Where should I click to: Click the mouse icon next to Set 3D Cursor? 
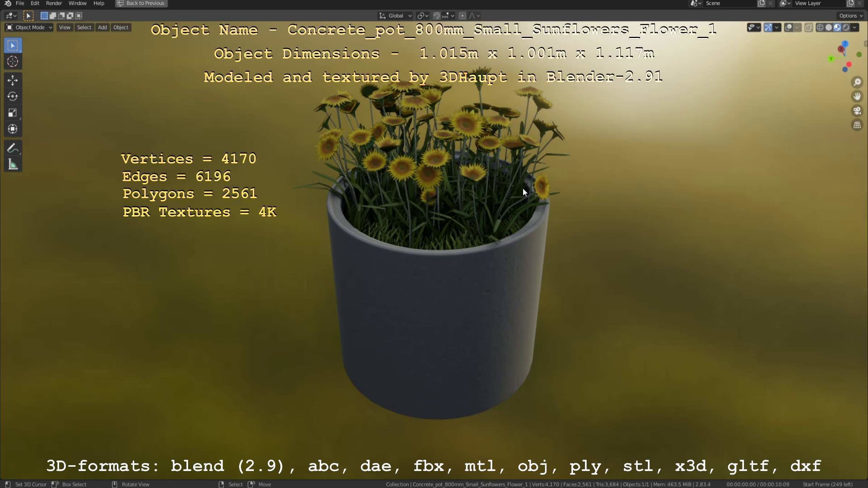(x=8, y=484)
